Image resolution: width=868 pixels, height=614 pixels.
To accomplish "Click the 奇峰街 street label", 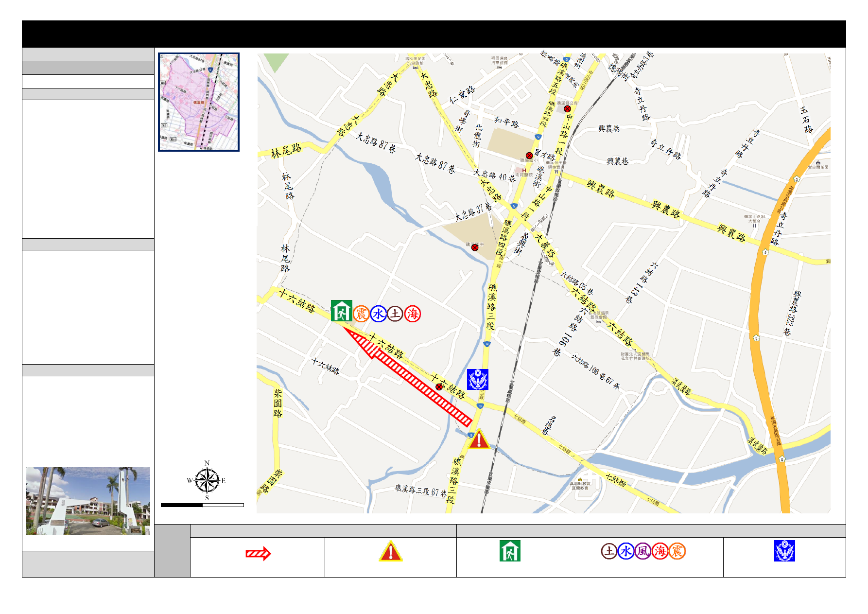I will click(463, 121).
